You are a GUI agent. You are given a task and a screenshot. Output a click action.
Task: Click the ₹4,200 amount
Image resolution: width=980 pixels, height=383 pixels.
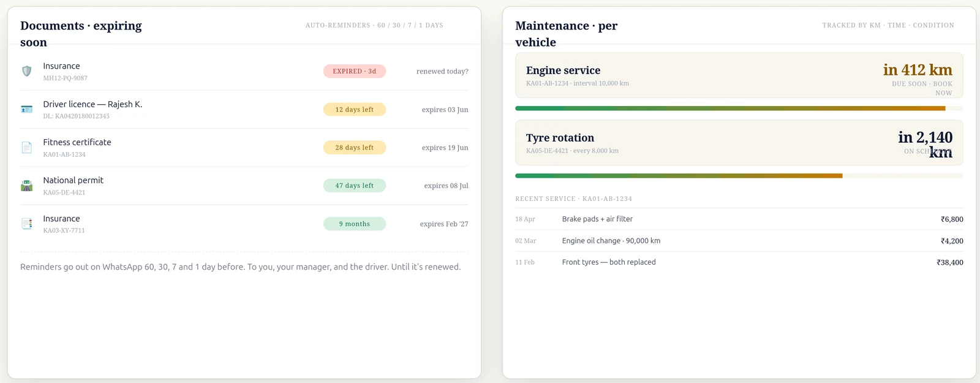pos(952,241)
